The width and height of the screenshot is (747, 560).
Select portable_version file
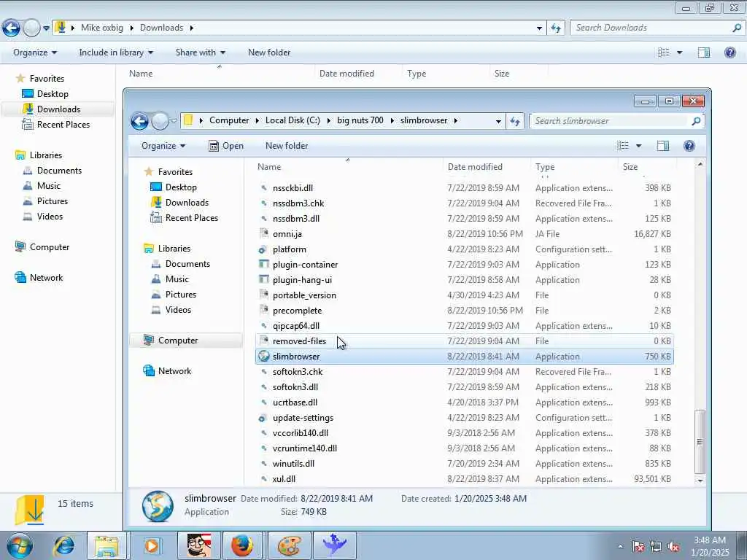(x=465, y=295)
